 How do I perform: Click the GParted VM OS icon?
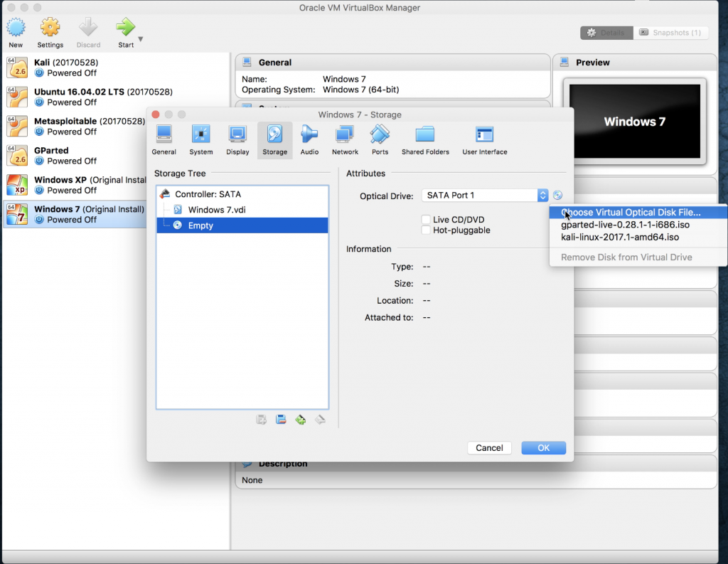click(17, 155)
